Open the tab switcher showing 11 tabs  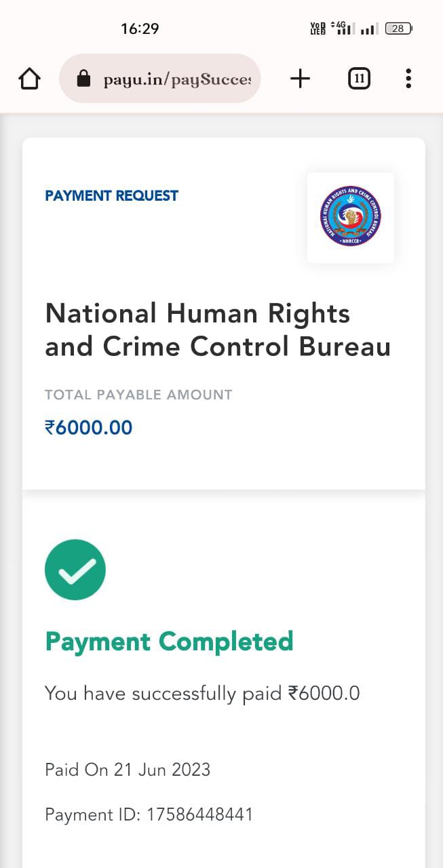point(359,79)
